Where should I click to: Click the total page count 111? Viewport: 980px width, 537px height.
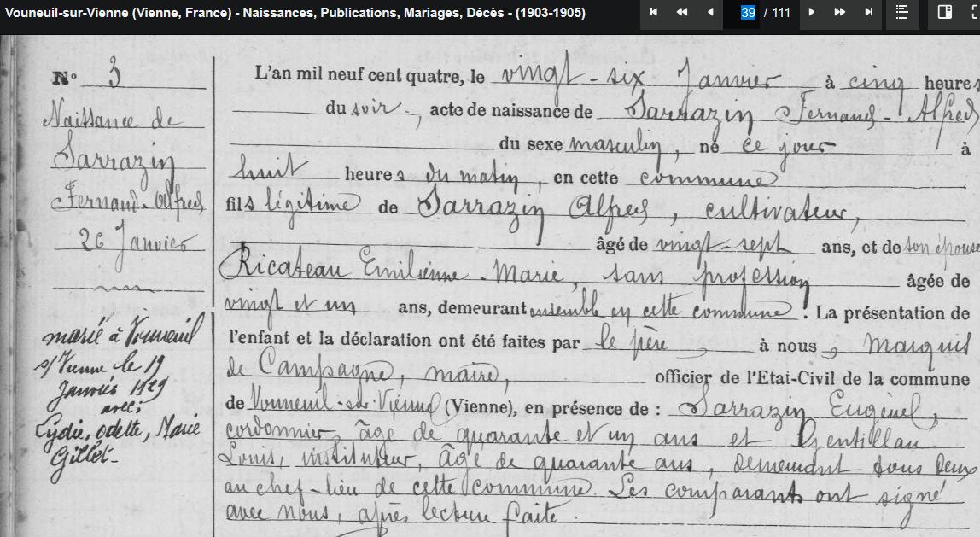pos(782,12)
